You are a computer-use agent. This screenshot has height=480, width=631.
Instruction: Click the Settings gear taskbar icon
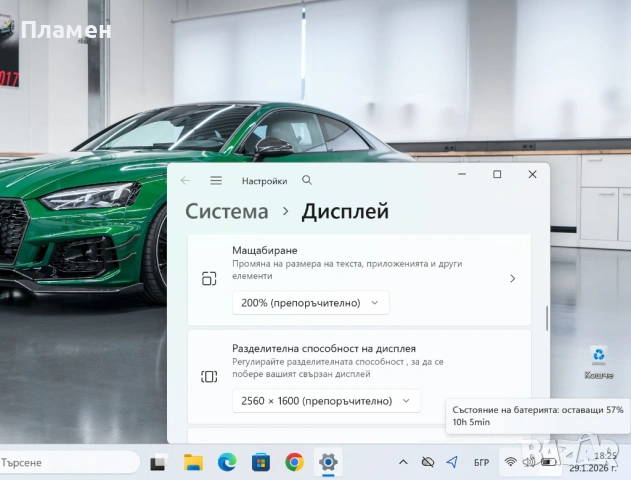coord(328,462)
